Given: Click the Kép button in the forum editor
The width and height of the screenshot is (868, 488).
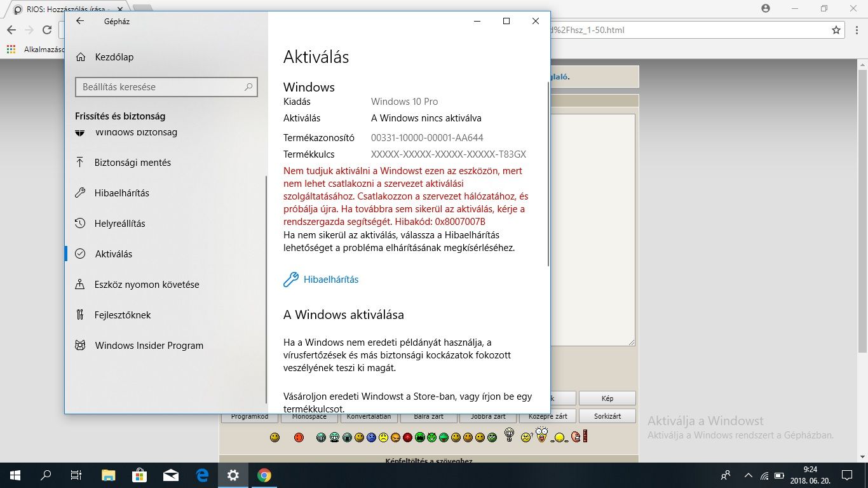Looking at the screenshot, I should [x=607, y=398].
